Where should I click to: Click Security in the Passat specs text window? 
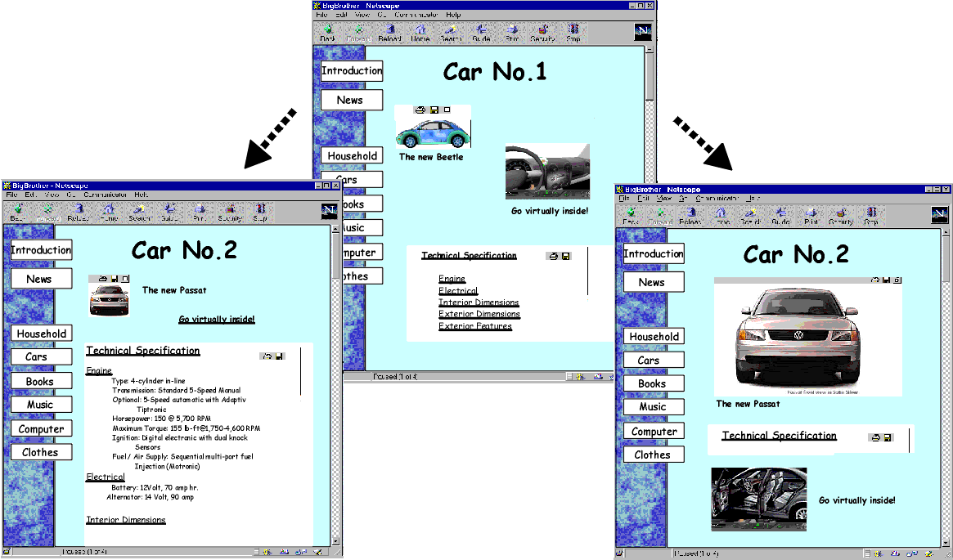click(230, 213)
